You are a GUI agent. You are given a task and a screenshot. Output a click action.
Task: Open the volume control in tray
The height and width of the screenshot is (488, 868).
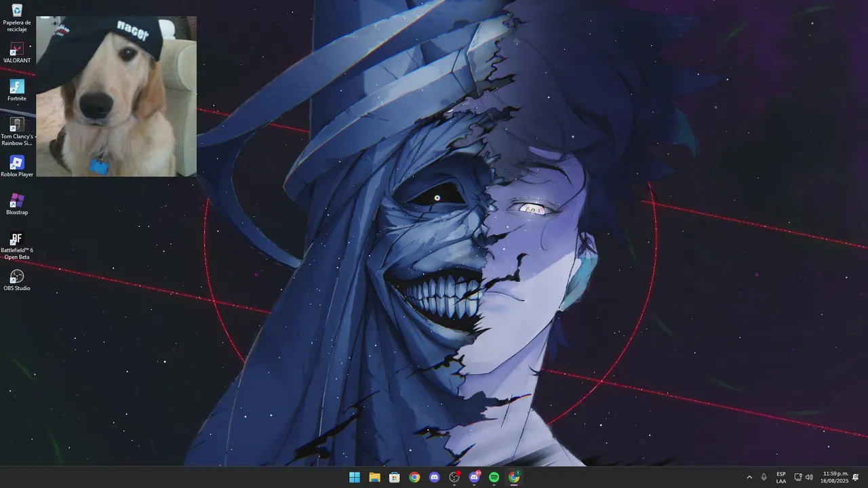tap(809, 477)
